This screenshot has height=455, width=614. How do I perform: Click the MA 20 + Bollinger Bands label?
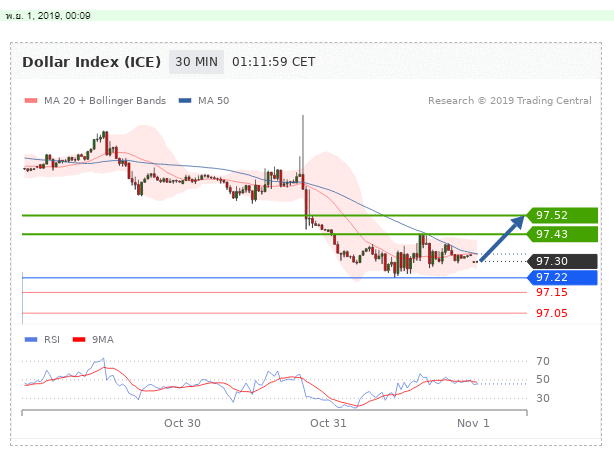point(105,101)
